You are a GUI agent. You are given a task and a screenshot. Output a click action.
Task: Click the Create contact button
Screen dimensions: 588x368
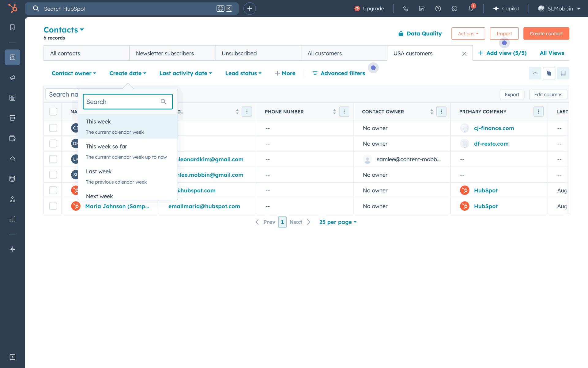click(x=546, y=33)
